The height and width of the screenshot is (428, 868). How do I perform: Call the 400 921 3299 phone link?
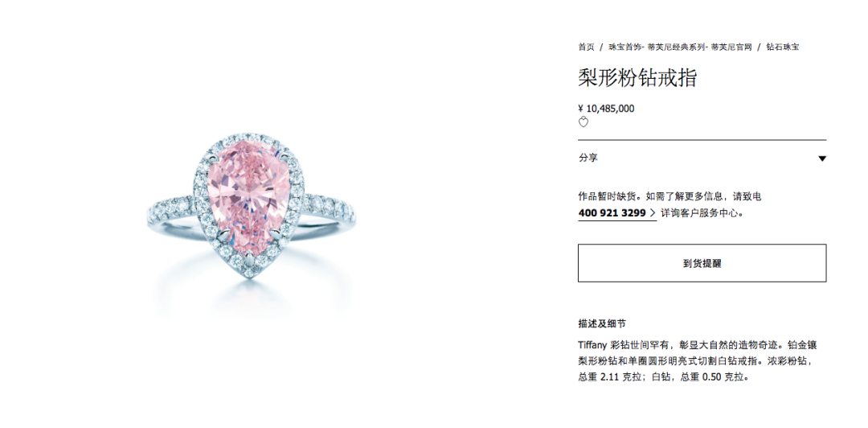coord(612,213)
